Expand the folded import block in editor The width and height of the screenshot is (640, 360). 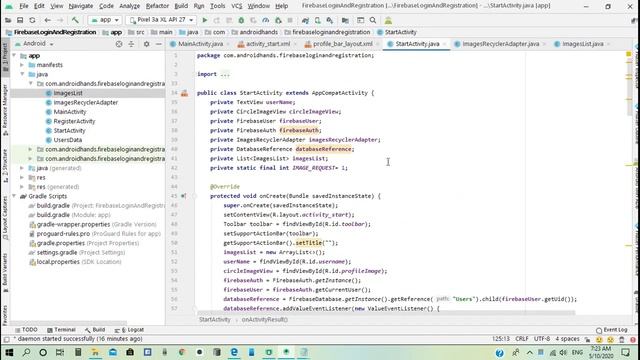pyautogui.click(x=225, y=74)
